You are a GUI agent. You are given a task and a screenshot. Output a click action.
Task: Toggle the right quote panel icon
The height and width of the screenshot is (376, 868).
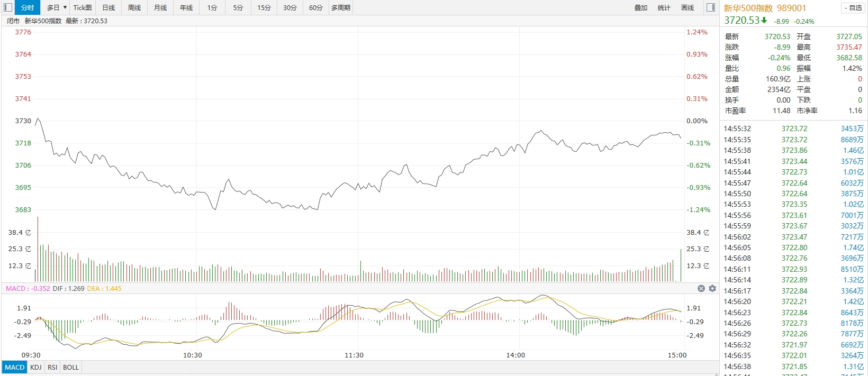tap(711, 7)
